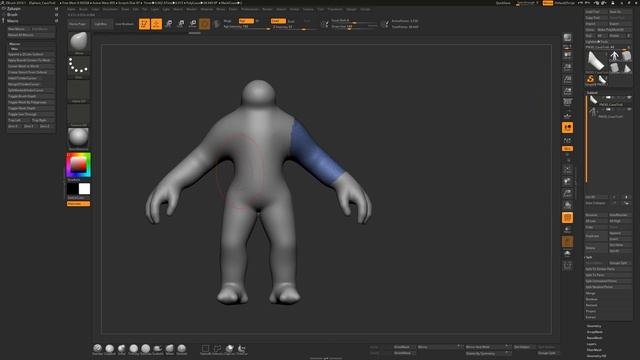Collapse the Split section
This screenshot has height=360, width=640.
coord(589,258)
